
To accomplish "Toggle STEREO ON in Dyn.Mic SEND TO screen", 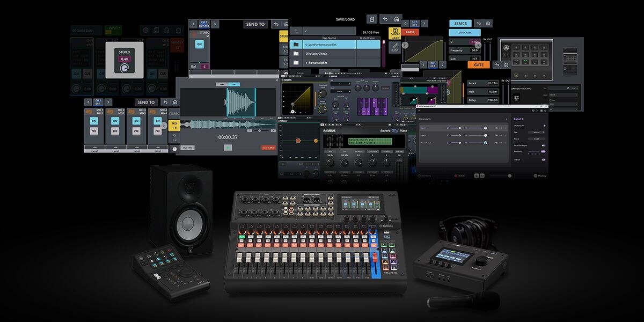I will tap(200, 45).
